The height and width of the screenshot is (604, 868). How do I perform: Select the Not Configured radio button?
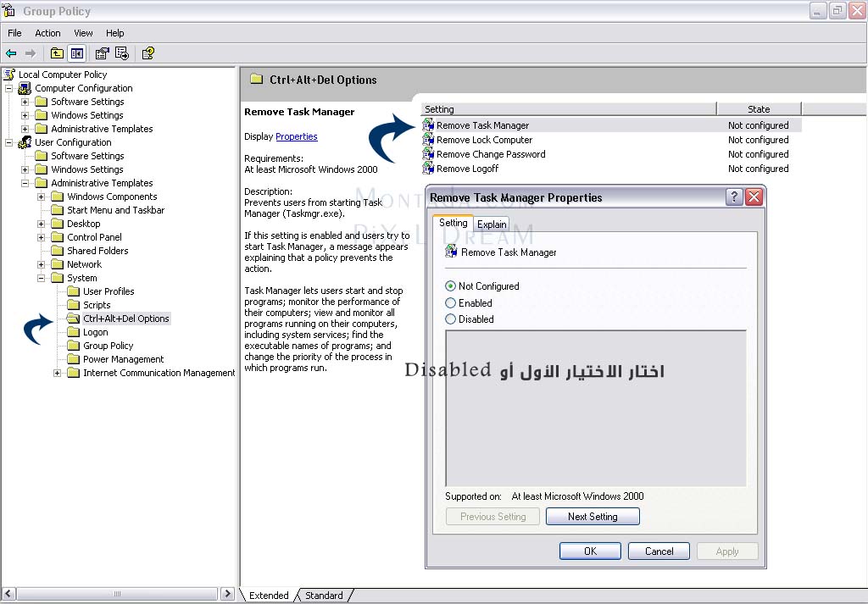(x=450, y=286)
